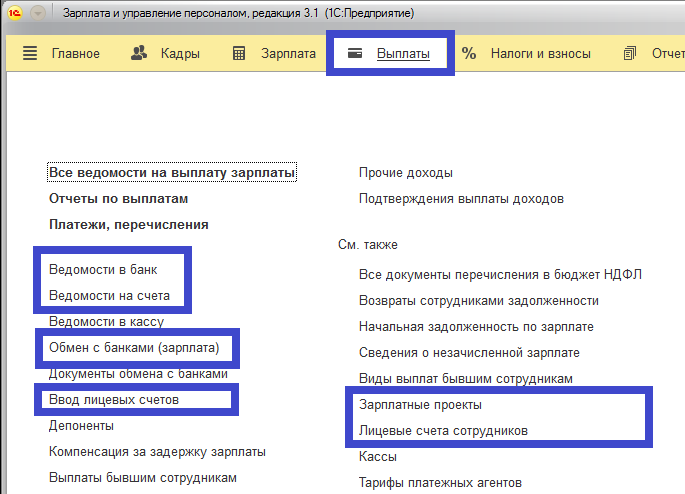Open Подтверждения выплаты доходов
Image resolution: width=685 pixels, height=494 pixels.
coord(461,199)
